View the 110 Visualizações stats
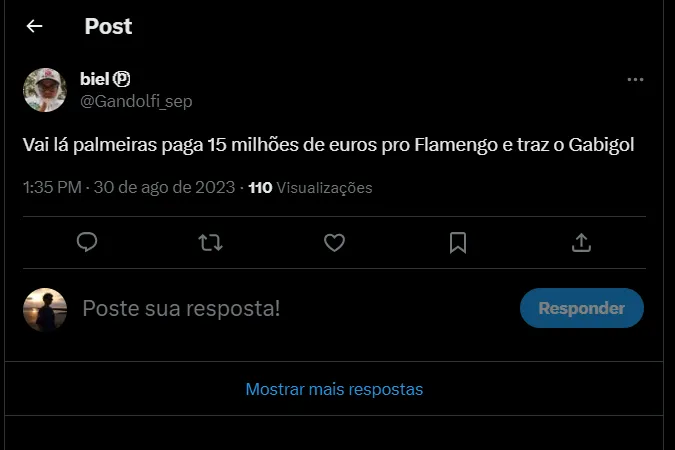675x450 pixels. [x=310, y=187]
